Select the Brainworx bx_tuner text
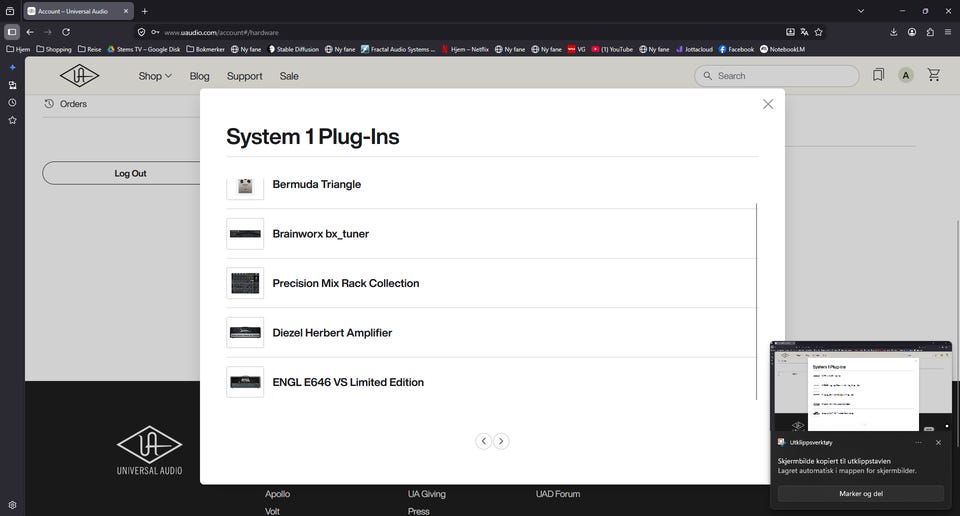Screen dimensions: 960x516 coord(321,234)
